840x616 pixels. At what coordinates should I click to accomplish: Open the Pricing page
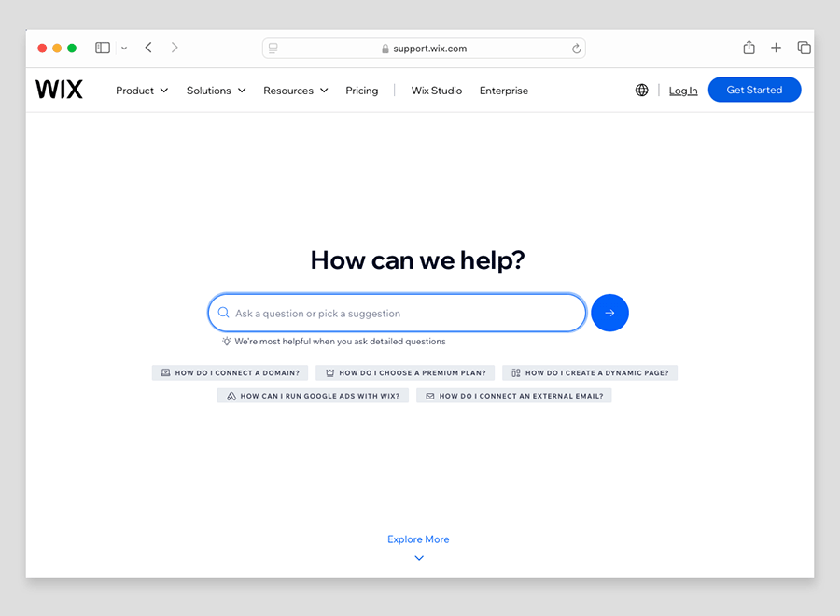pyautogui.click(x=361, y=91)
